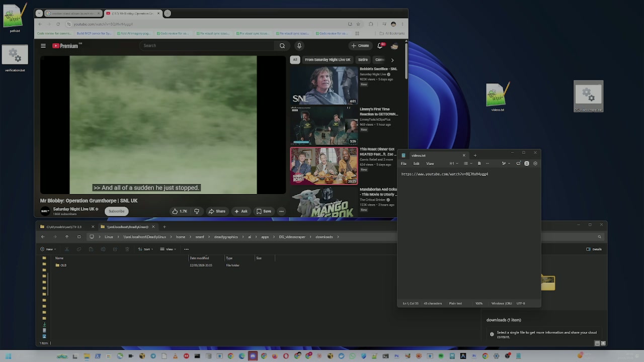This screenshot has height=362, width=644.
Task: Click DG_videoscraper in Explorer breadcrumb
Action: pyautogui.click(x=292, y=237)
